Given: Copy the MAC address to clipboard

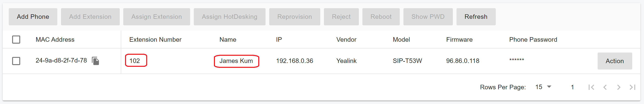Looking at the screenshot, I should click(x=96, y=61).
